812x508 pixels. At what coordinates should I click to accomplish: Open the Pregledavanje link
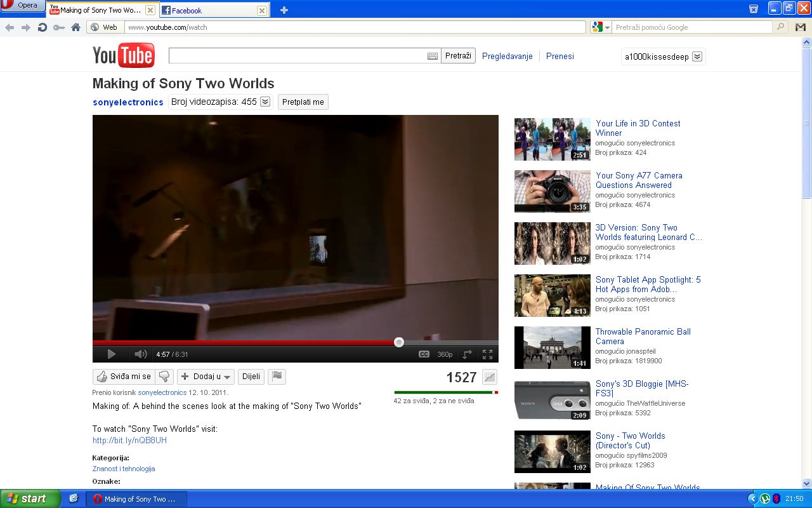click(x=507, y=56)
